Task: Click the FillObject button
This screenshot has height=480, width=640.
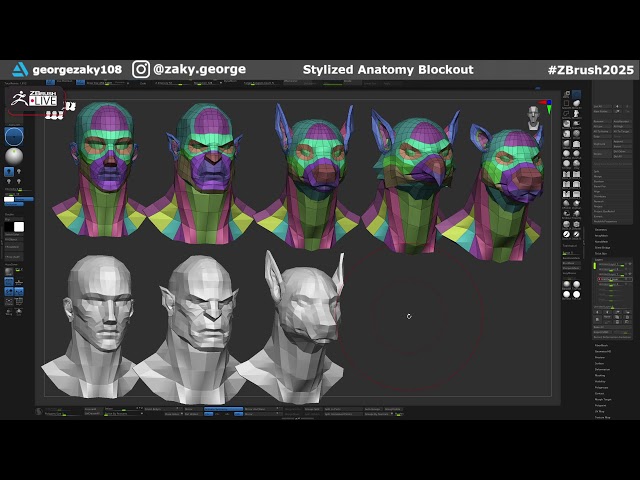Action: (14, 240)
